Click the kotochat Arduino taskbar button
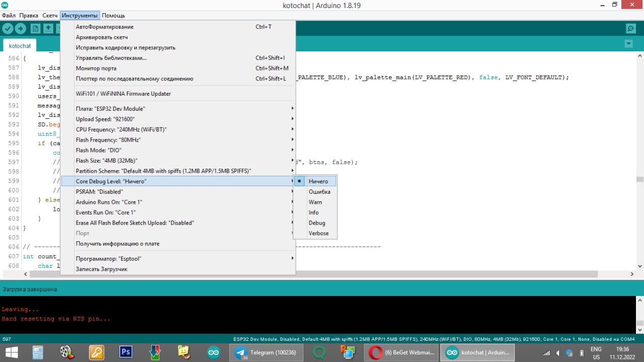The image size is (644, 362). 478,351
